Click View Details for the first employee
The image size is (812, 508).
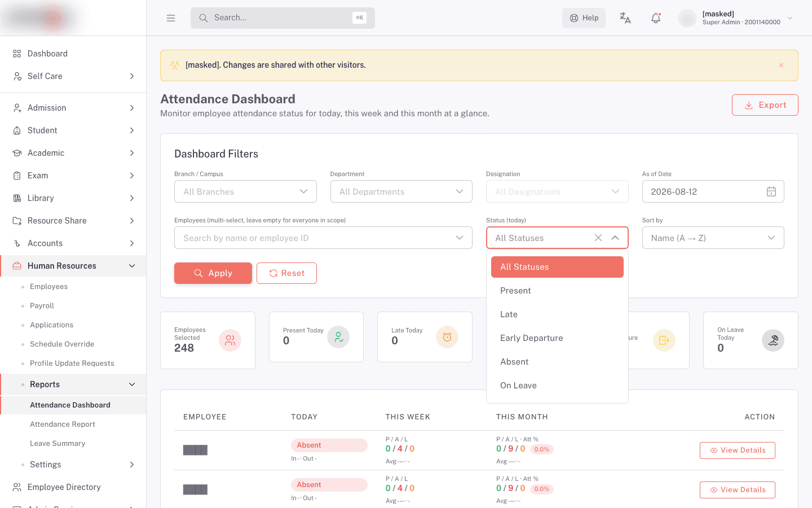pyautogui.click(x=737, y=450)
